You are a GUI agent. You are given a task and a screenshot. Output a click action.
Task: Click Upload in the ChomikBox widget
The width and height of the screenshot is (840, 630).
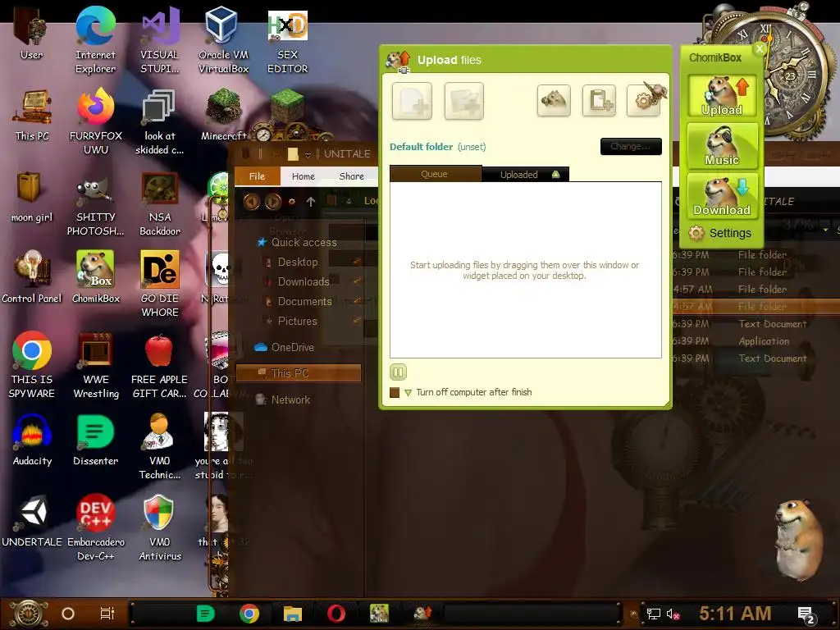click(x=722, y=97)
